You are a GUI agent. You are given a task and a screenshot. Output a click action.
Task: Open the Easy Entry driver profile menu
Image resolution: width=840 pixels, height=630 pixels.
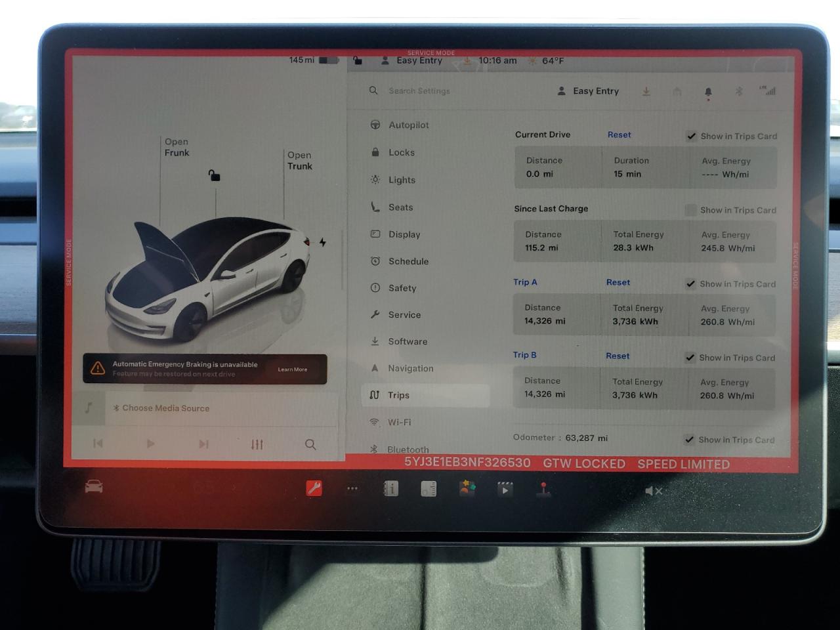coord(589,91)
